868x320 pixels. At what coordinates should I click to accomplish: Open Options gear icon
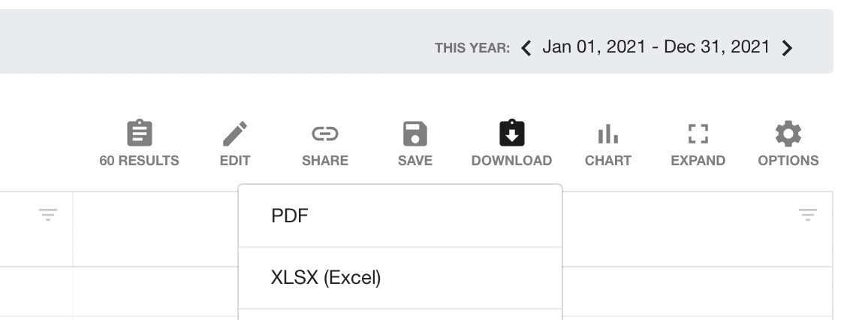pos(788,134)
